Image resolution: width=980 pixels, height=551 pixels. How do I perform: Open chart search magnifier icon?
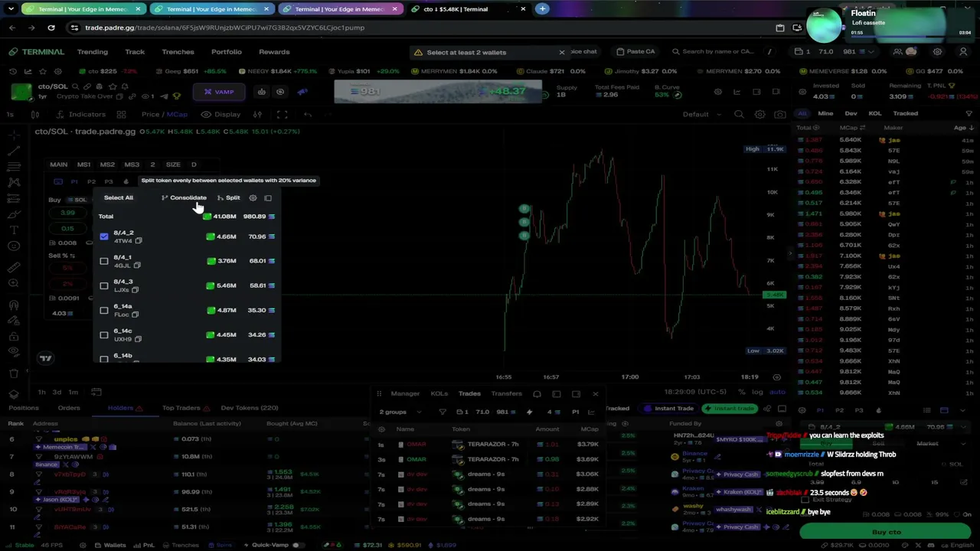click(x=739, y=114)
